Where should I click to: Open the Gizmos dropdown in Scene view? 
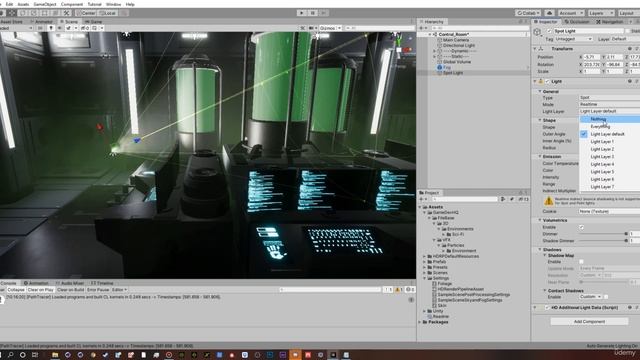[x=330, y=28]
